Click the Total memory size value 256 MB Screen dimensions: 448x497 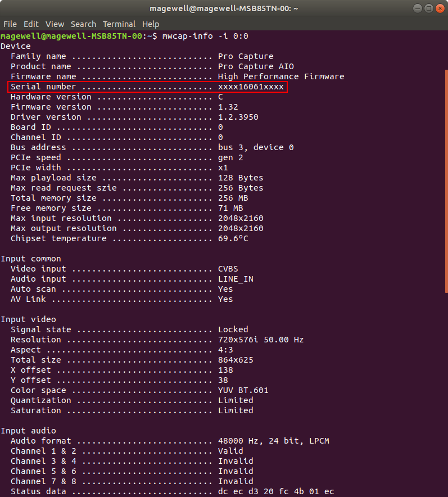[x=233, y=198]
